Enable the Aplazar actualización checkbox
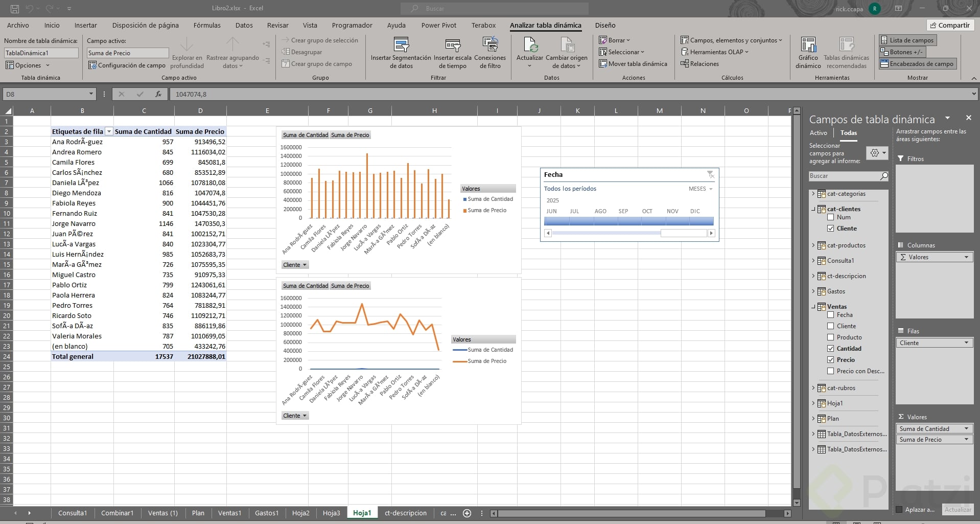This screenshot has height=524, width=980. 899,510
